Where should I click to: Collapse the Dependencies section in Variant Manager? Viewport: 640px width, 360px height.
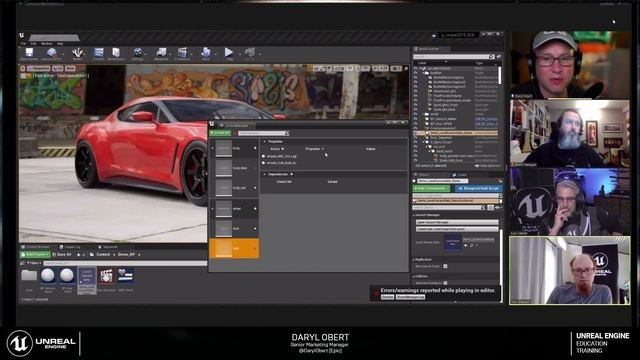pos(264,174)
